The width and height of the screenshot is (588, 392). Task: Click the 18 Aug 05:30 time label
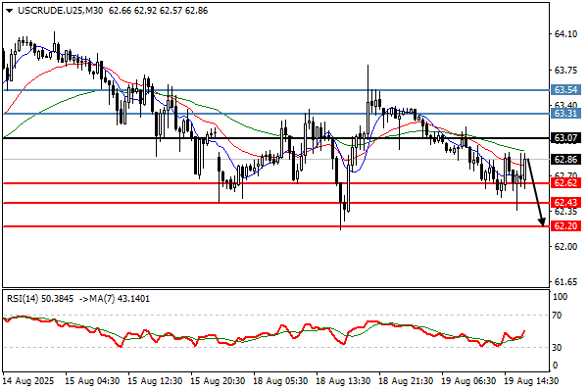point(280,381)
